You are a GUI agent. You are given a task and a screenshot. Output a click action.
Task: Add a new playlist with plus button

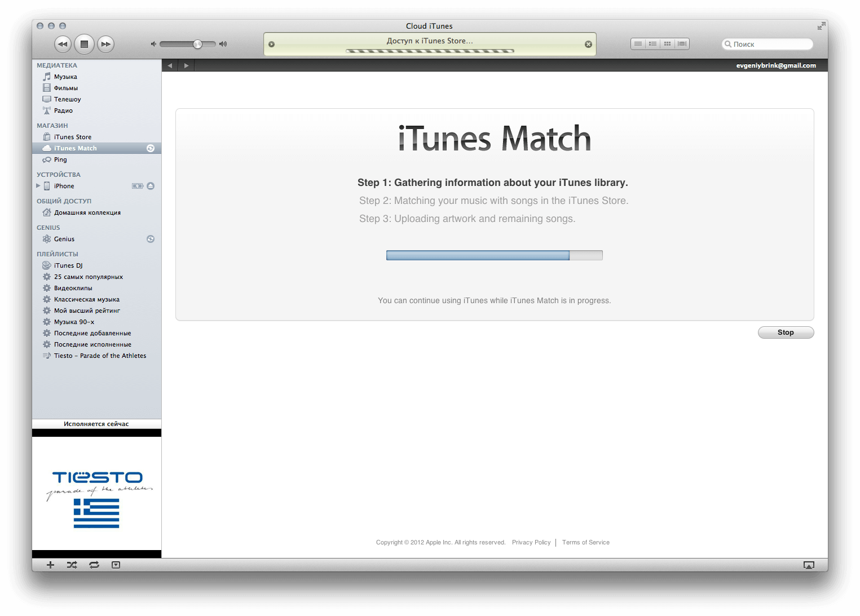pos(50,565)
